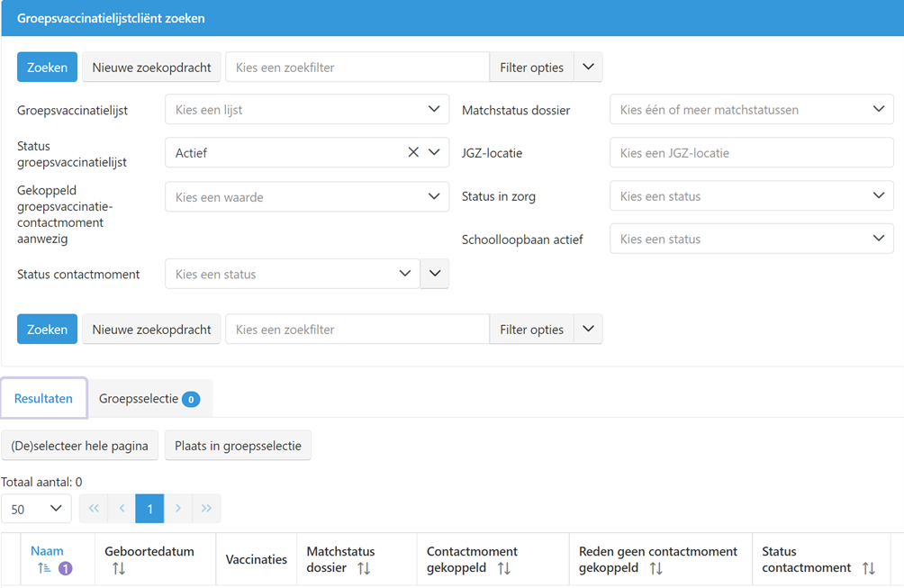The image size is (904, 588).
Task: Click (De)selecteer hele pagina button
Action: pos(79,446)
